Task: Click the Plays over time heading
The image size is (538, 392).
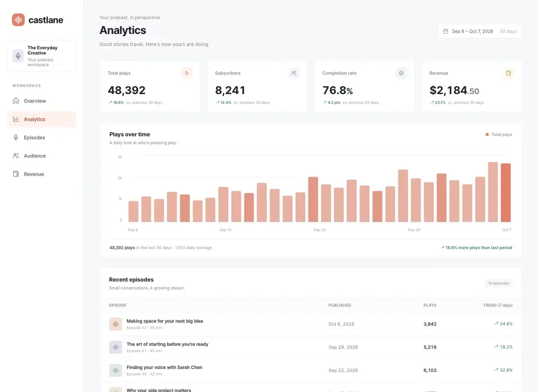Action: tap(130, 134)
